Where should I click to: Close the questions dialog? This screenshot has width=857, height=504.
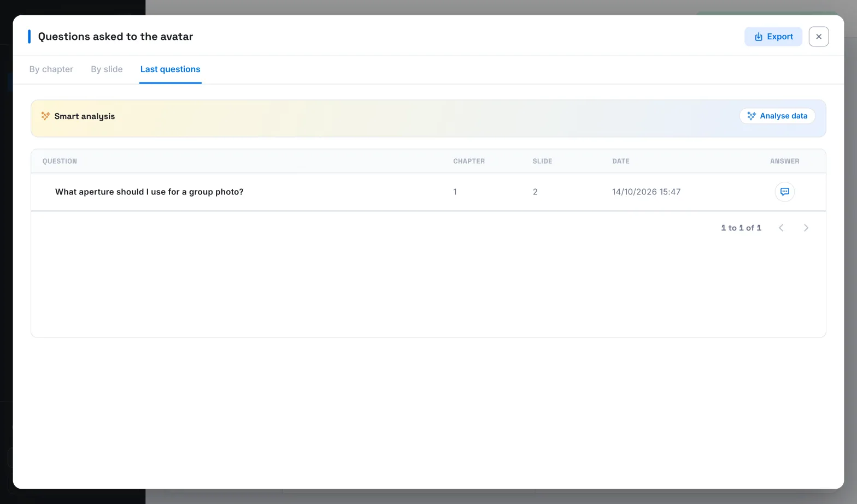point(818,37)
